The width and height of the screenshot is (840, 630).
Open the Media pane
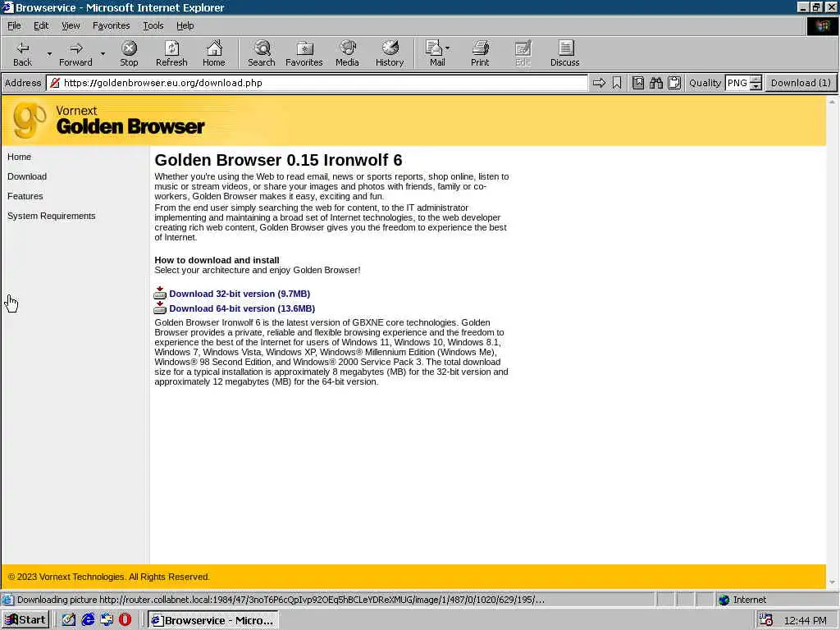click(x=347, y=53)
